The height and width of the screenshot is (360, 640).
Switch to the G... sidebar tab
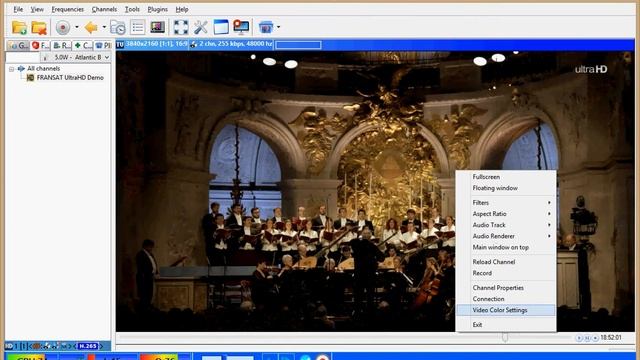click(x=18, y=45)
